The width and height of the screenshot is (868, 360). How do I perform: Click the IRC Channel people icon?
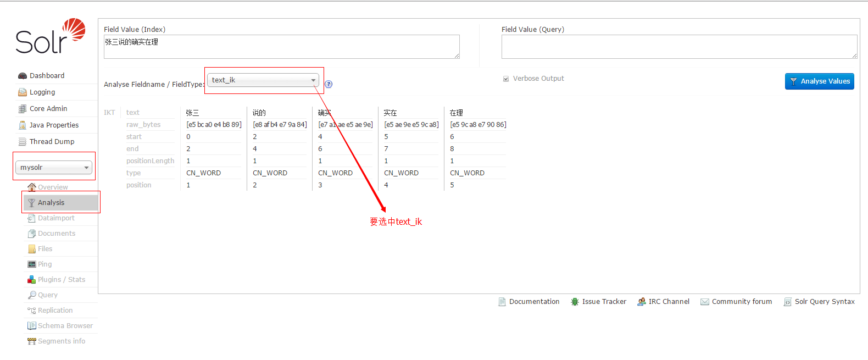pos(642,302)
